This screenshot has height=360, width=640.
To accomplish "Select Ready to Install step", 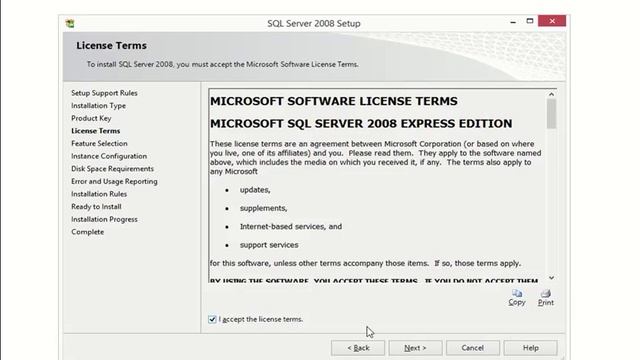I will pos(96,207).
